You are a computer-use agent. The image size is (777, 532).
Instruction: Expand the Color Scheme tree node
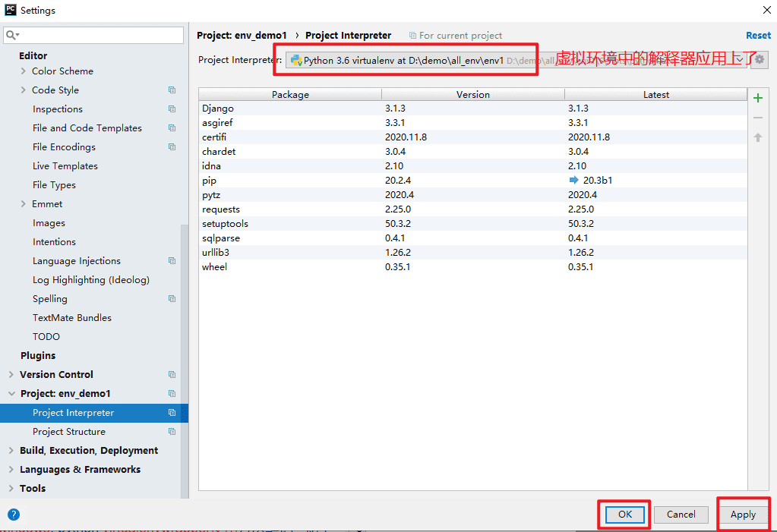[x=24, y=71]
